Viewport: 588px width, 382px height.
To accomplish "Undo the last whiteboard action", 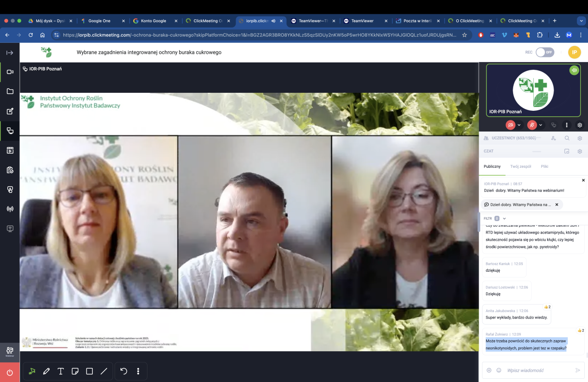I will [124, 371].
